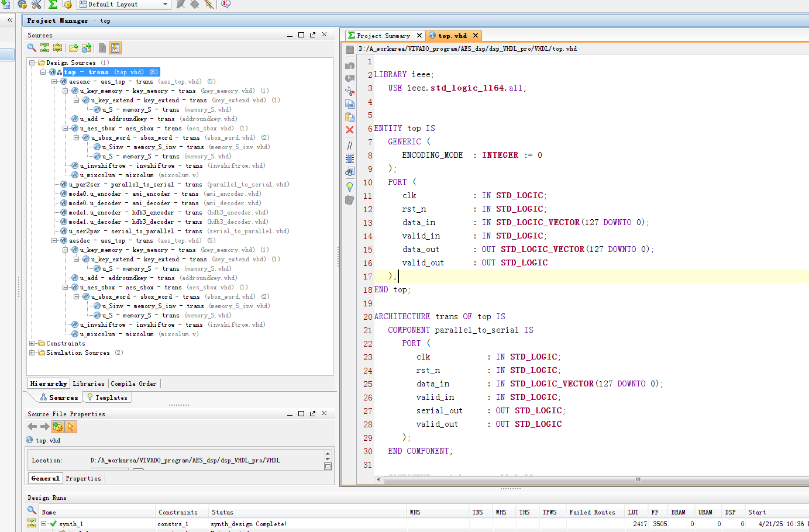Toggle the highlighted auto-scroll icon in Sources toolbar

pyautogui.click(x=115, y=48)
